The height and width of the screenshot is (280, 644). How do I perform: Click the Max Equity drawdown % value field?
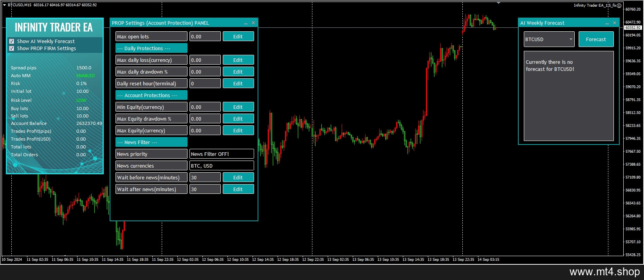pyautogui.click(x=205, y=119)
